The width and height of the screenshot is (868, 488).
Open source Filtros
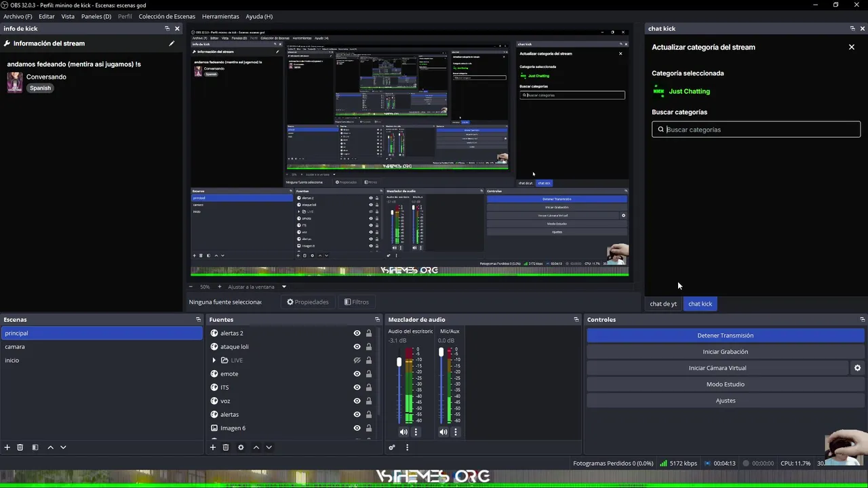point(357,302)
